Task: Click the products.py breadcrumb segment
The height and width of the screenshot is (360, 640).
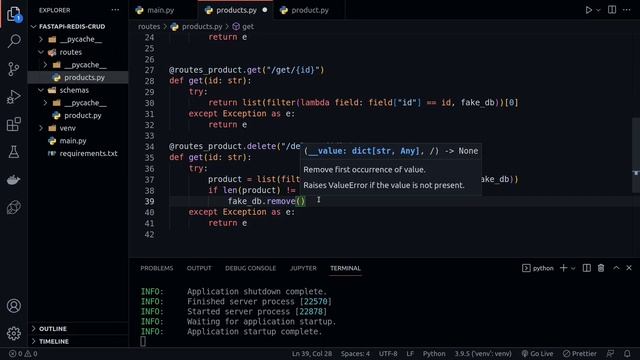Action: [197, 27]
